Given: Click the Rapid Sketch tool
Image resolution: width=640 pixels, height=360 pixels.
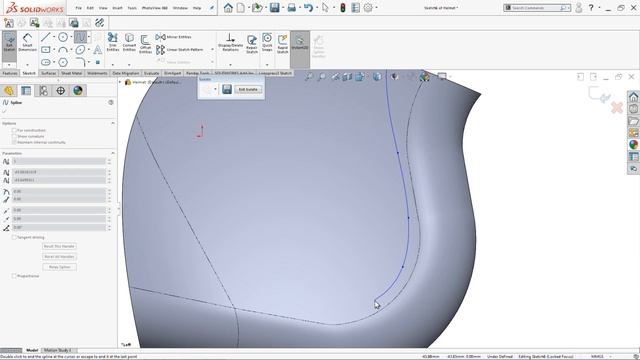Looking at the screenshot, I should (282, 44).
